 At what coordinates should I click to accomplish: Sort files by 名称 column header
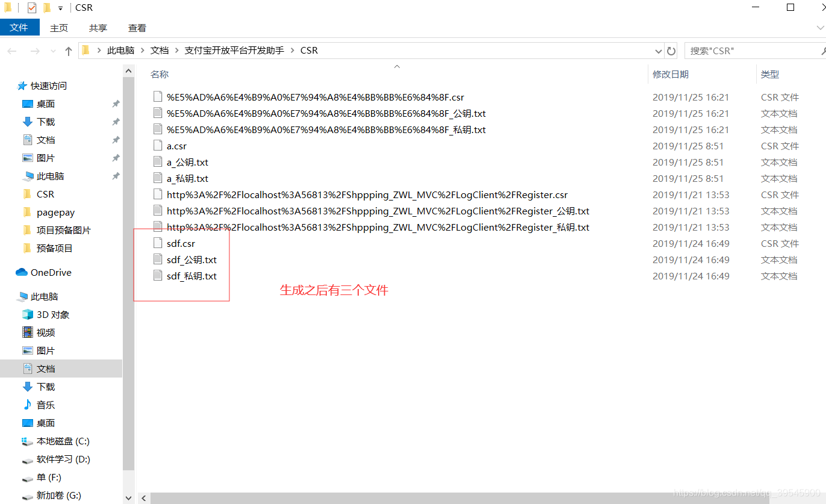160,74
